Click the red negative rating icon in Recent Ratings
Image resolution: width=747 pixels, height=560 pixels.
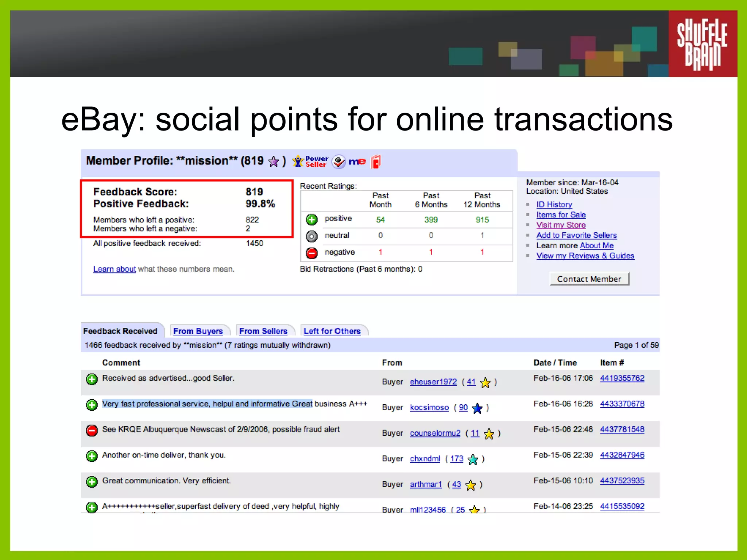click(x=311, y=253)
